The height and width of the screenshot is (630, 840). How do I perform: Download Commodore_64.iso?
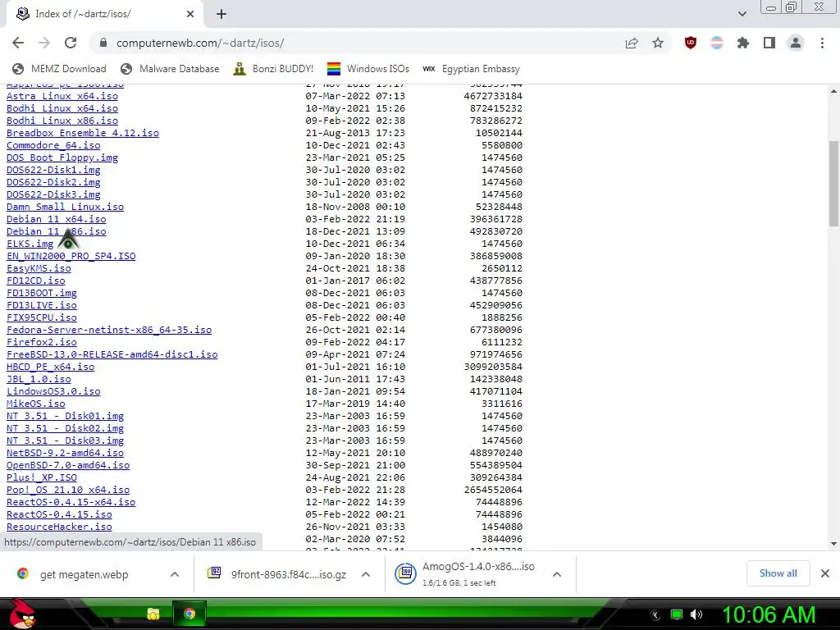coord(53,145)
